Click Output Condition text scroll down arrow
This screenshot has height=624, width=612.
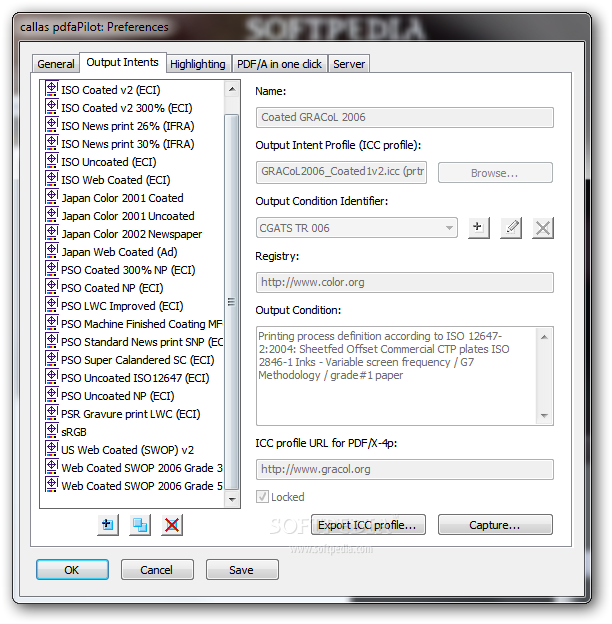pyautogui.click(x=544, y=415)
